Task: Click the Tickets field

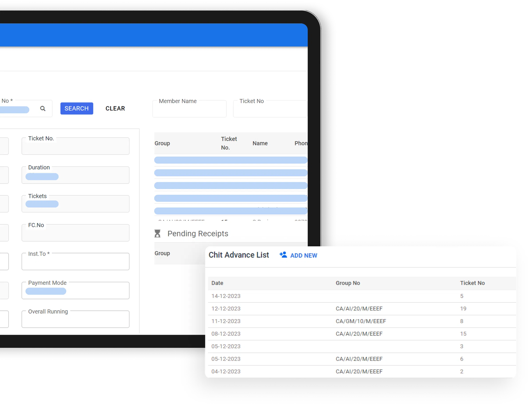Action: click(x=75, y=204)
